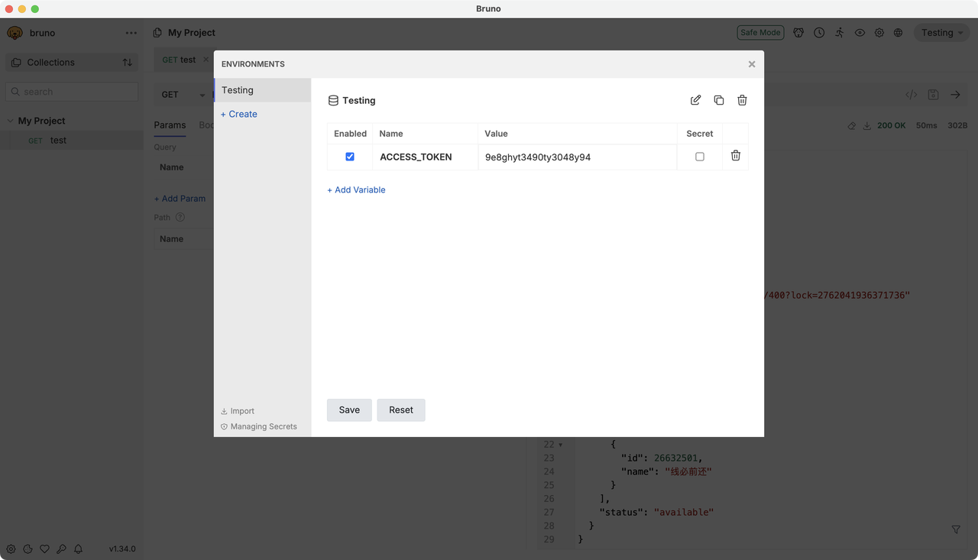Screen dimensions: 978x560
Task: Copy the Testing environment using the duplicate icon
Action: [719, 100]
